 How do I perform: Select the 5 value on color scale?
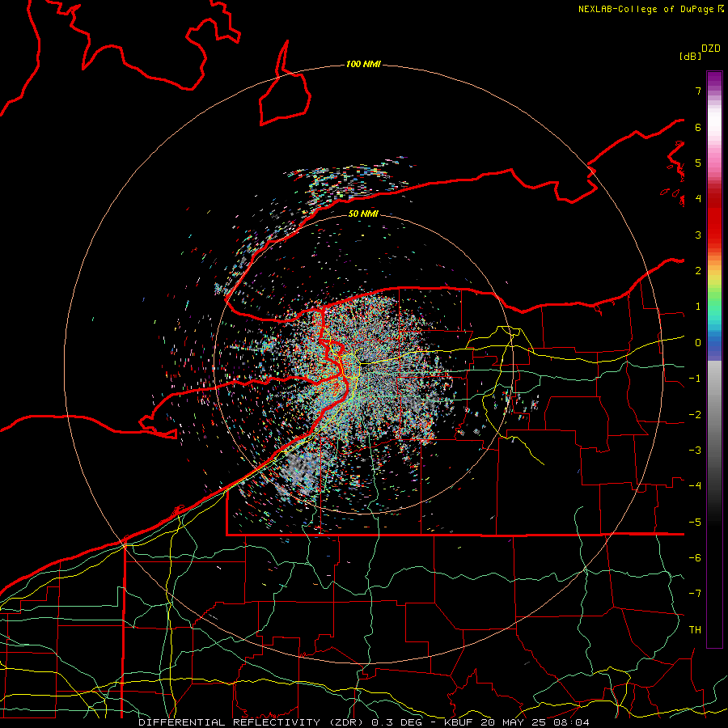pos(698,163)
